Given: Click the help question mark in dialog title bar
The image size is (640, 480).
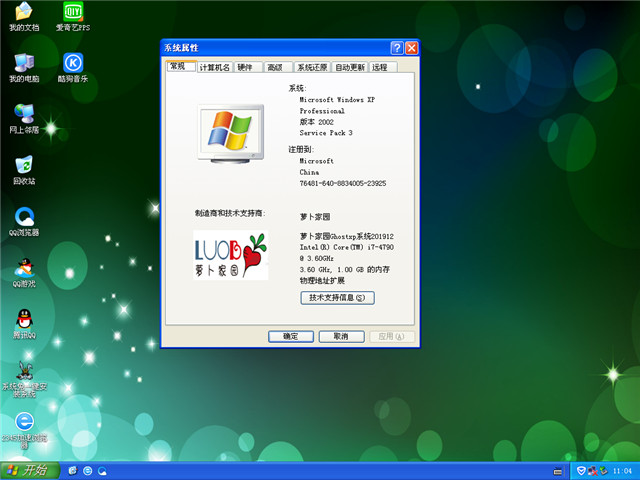Looking at the screenshot, I should pyautogui.click(x=397, y=48).
